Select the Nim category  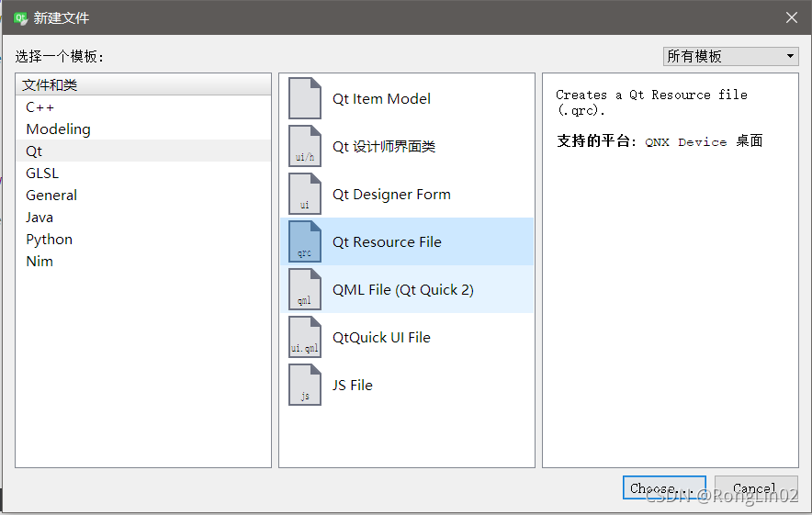(143, 261)
